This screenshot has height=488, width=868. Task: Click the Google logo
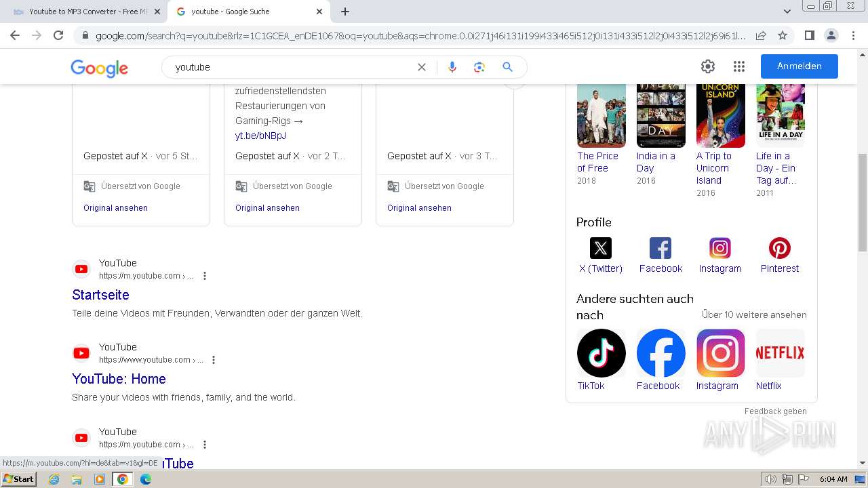click(x=99, y=68)
